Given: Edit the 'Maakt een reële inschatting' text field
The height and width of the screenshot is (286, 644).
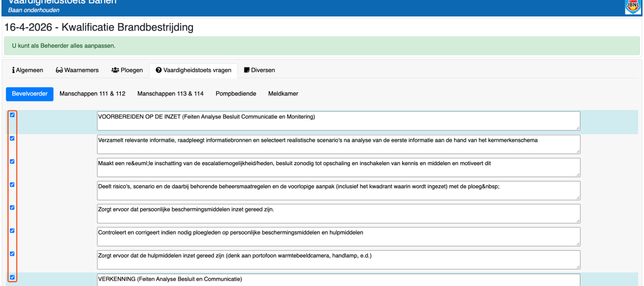Looking at the screenshot, I should (x=338, y=167).
